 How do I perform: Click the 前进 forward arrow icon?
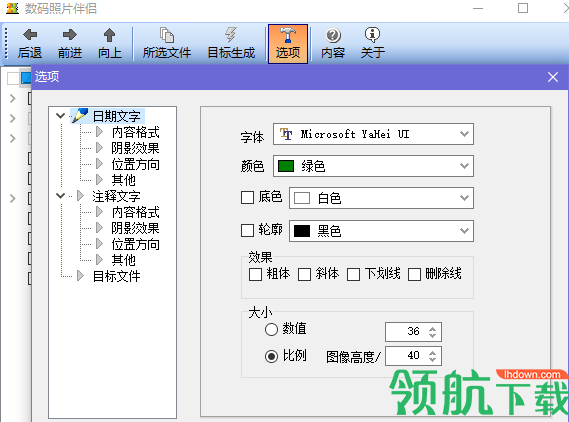[x=70, y=35]
